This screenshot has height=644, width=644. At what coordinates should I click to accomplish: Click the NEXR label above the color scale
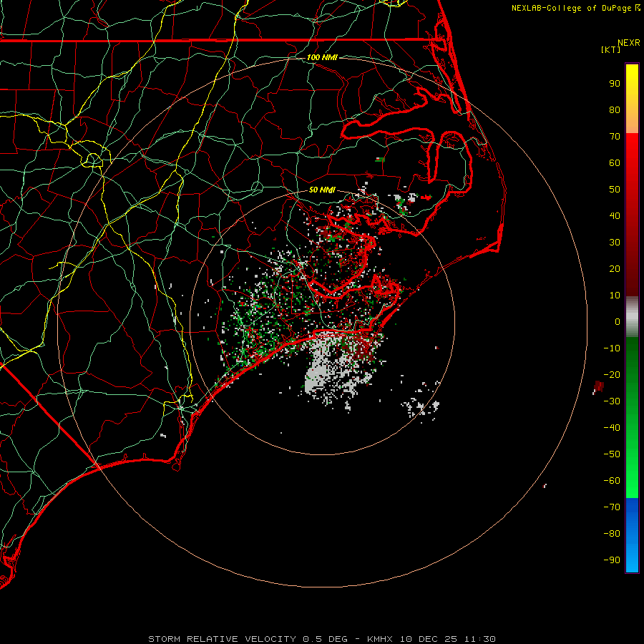click(x=628, y=43)
